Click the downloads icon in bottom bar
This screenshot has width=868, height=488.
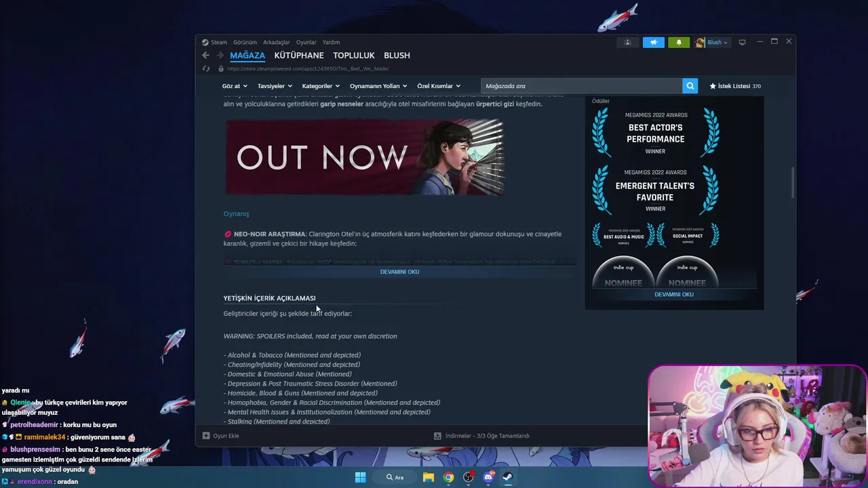(437, 436)
